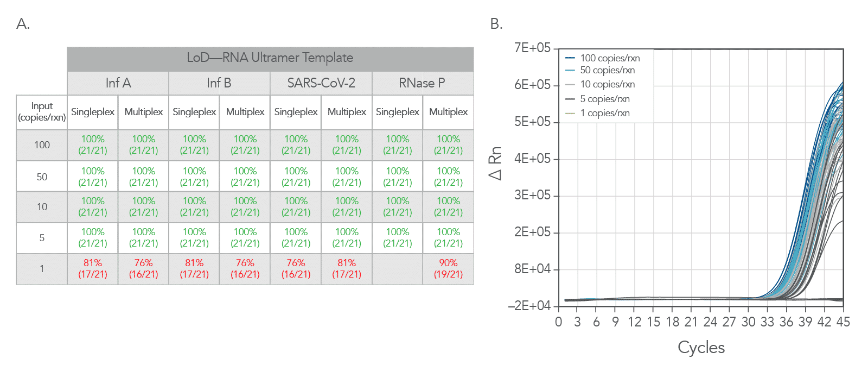Select the input row labeled 50
Screen dimensions: 868x371
tap(42, 177)
